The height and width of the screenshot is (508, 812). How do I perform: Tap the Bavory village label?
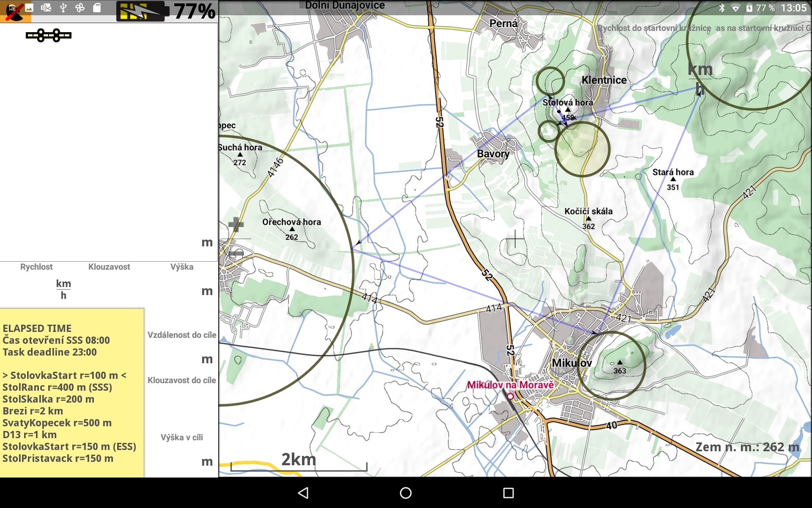pos(493,154)
